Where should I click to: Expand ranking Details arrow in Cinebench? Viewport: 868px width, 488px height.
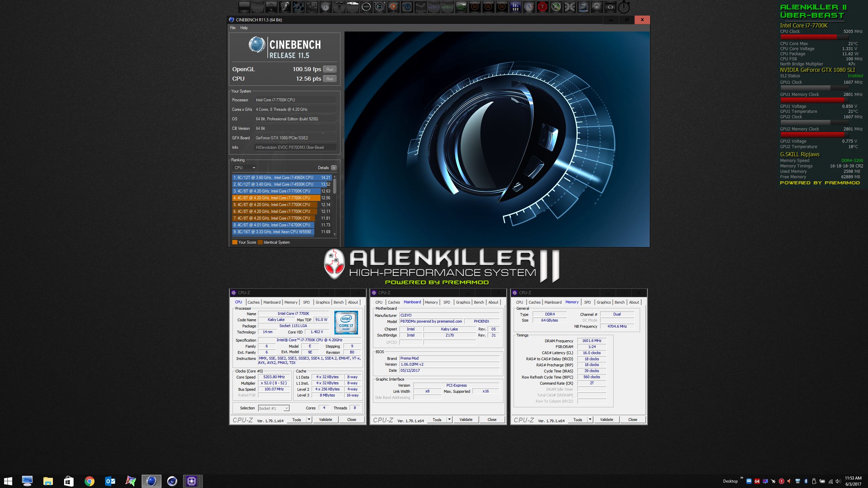click(x=334, y=168)
